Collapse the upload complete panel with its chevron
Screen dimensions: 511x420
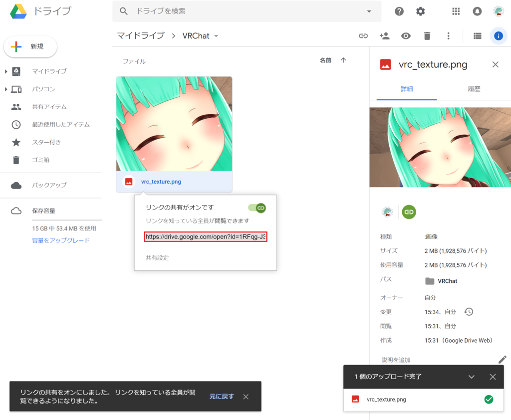471,377
